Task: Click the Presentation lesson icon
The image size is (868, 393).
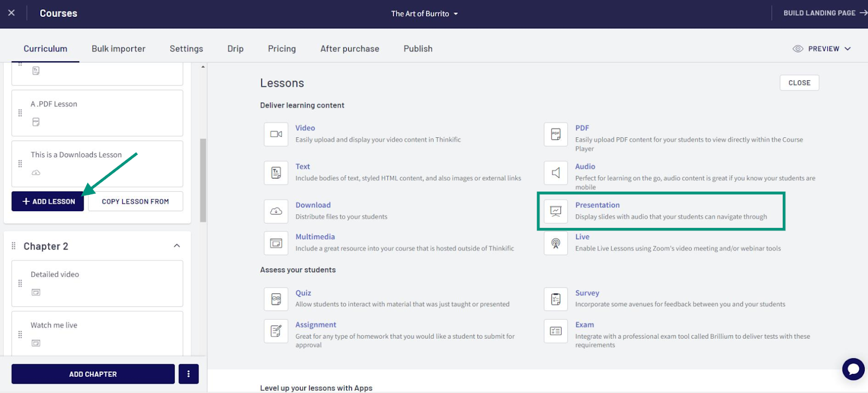Action: click(556, 211)
